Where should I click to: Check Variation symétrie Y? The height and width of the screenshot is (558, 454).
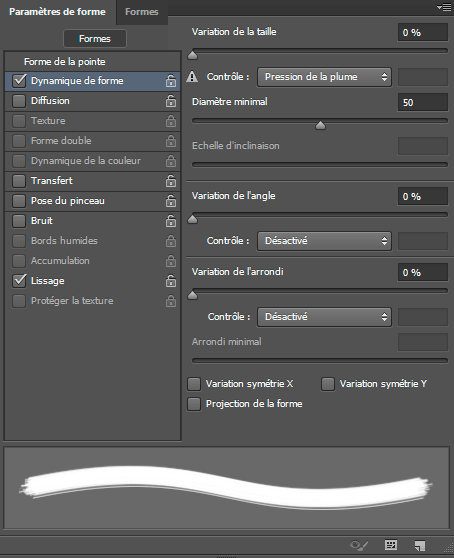click(328, 384)
